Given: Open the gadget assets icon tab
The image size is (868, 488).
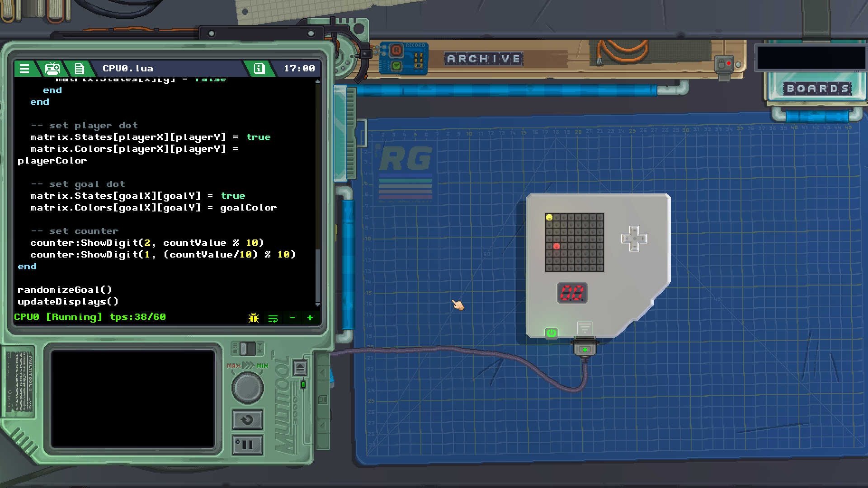Looking at the screenshot, I should pyautogui.click(x=52, y=69).
